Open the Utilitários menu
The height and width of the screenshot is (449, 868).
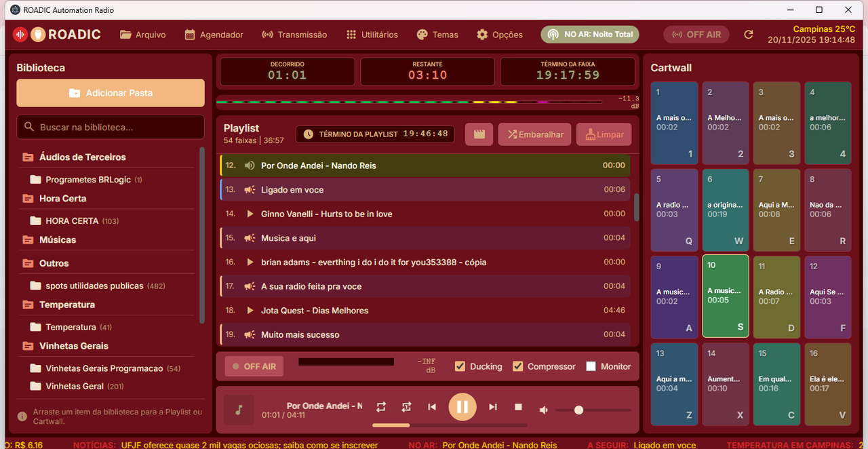[372, 35]
